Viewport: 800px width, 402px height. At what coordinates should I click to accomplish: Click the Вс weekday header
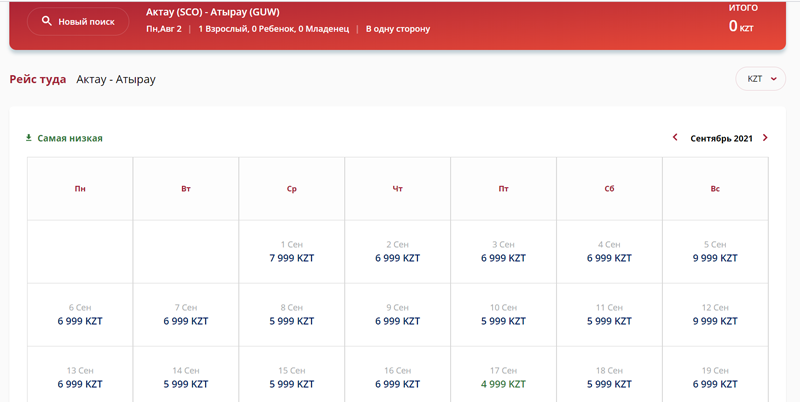click(715, 189)
